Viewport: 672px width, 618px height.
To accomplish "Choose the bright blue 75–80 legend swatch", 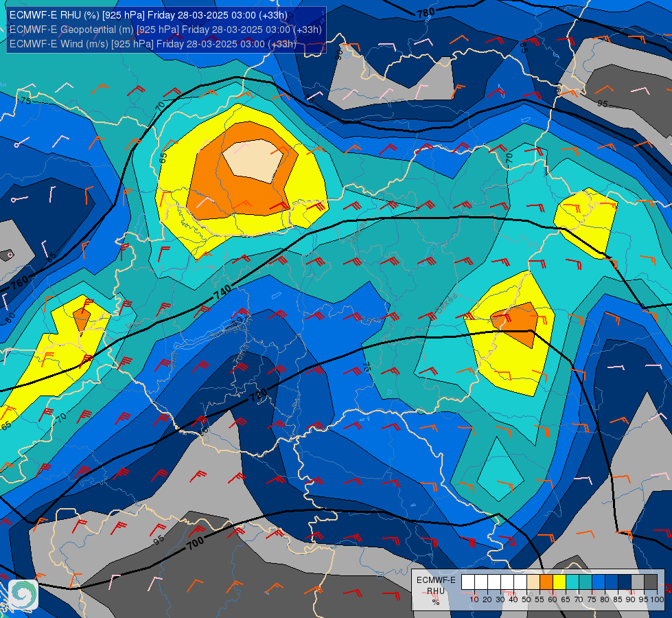I will pos(599,582).
